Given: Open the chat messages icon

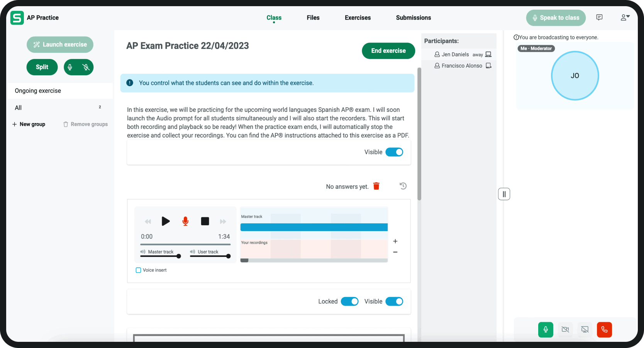Looking at the screenshot, I should click(599, 17).
